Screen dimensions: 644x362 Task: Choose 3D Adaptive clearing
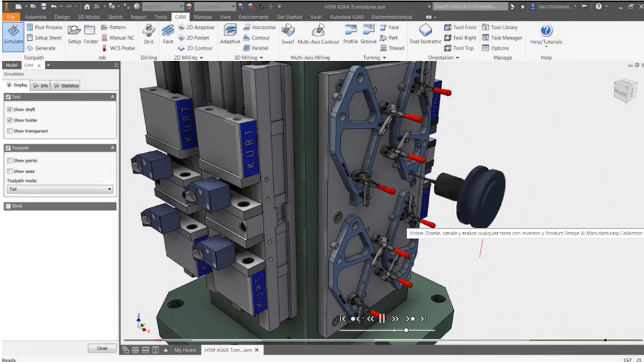coord(230,34)
